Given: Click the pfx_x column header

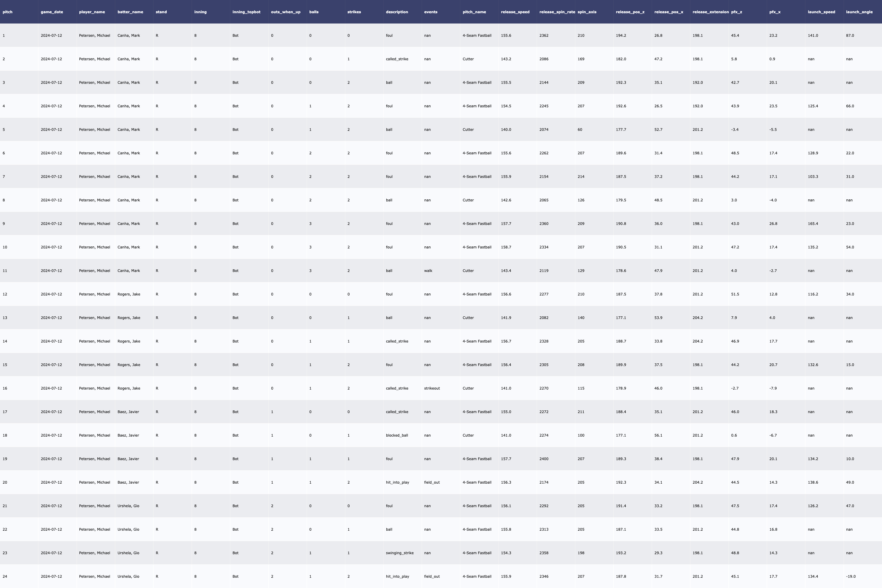Looking at the screenshot, I should click(x=775, y=12).
